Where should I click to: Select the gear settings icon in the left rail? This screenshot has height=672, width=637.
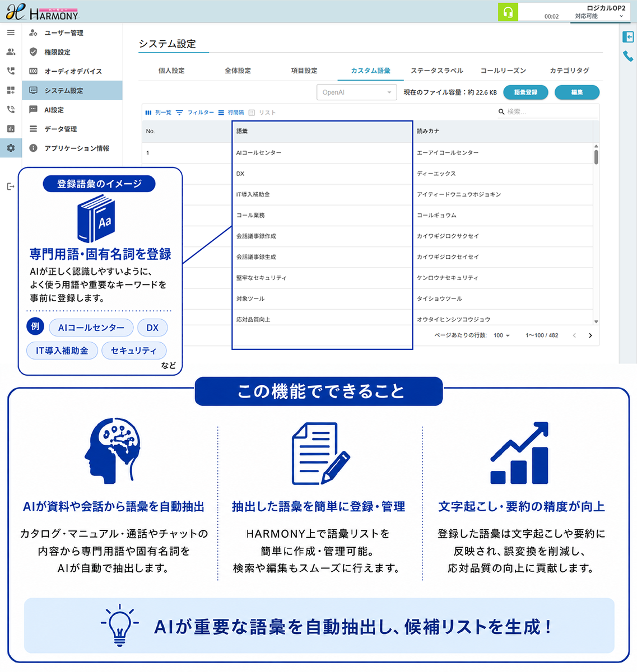pyautogui.click(x=11, y=148)
